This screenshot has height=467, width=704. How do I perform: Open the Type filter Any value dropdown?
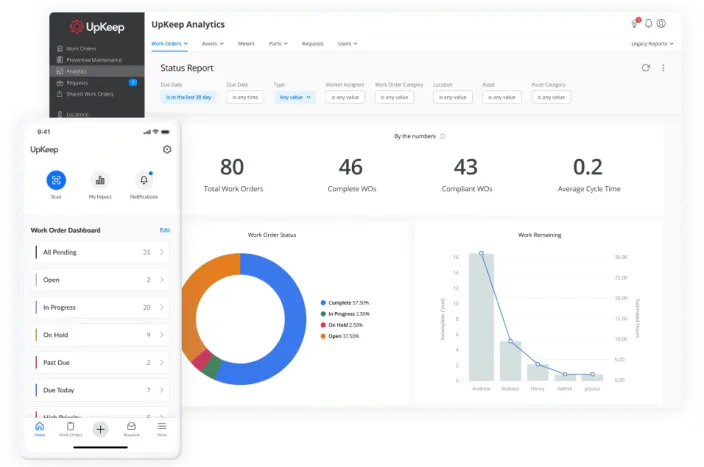click(x=295, y=97)
